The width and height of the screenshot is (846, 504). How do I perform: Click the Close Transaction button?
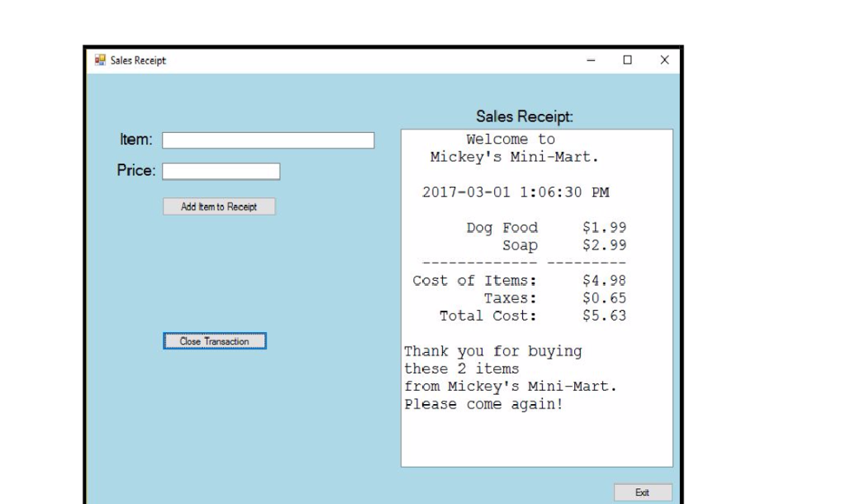tap(214, 340)
